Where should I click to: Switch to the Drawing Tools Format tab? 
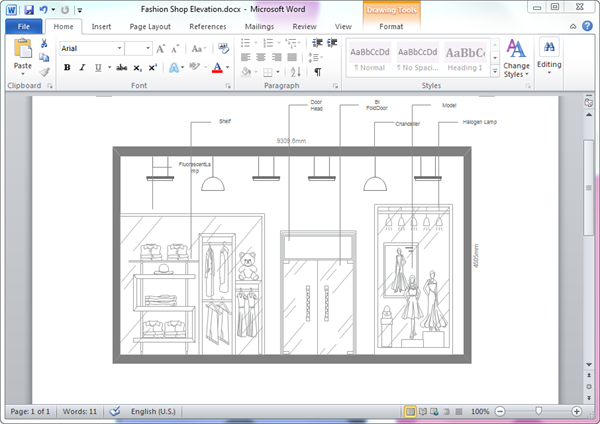[x=391, y=27]
